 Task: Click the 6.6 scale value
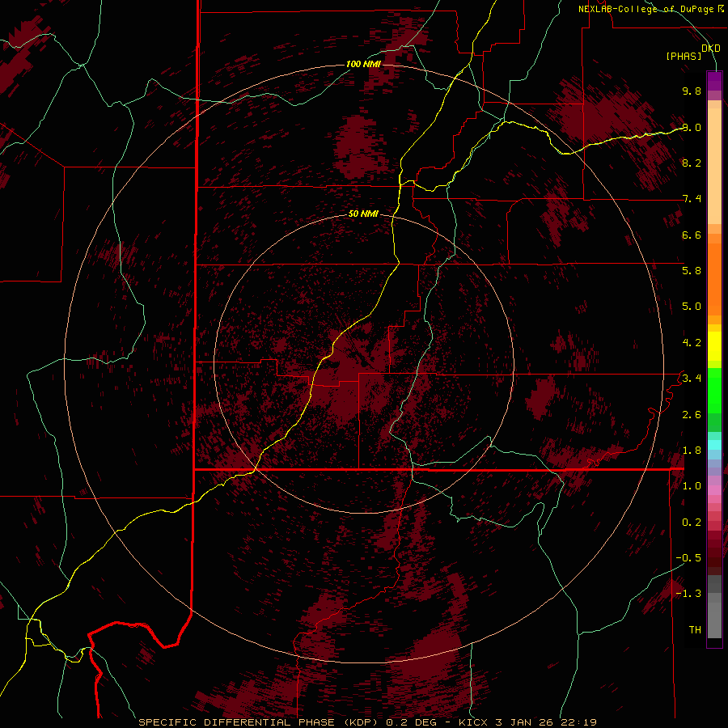coord(692,235)
